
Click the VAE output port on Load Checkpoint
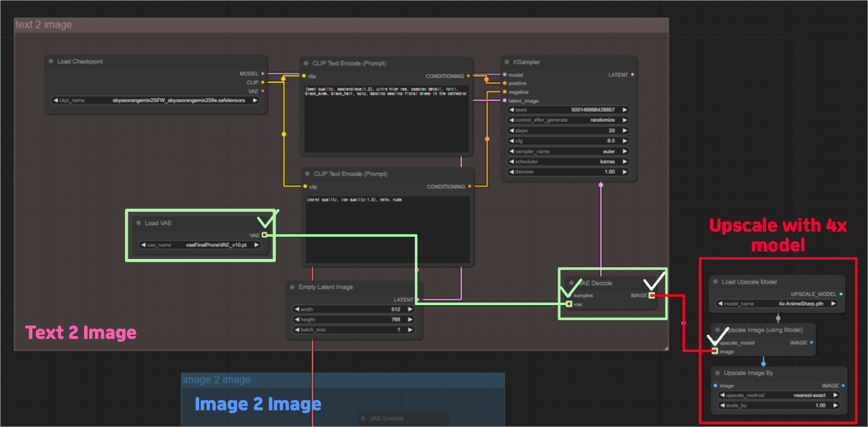(x=263, y=91)
